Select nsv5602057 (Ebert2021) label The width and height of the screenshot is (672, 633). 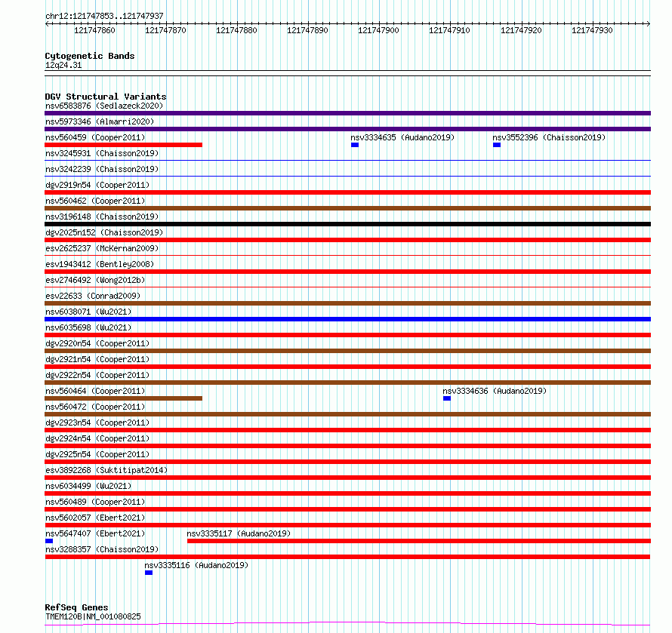95,518
